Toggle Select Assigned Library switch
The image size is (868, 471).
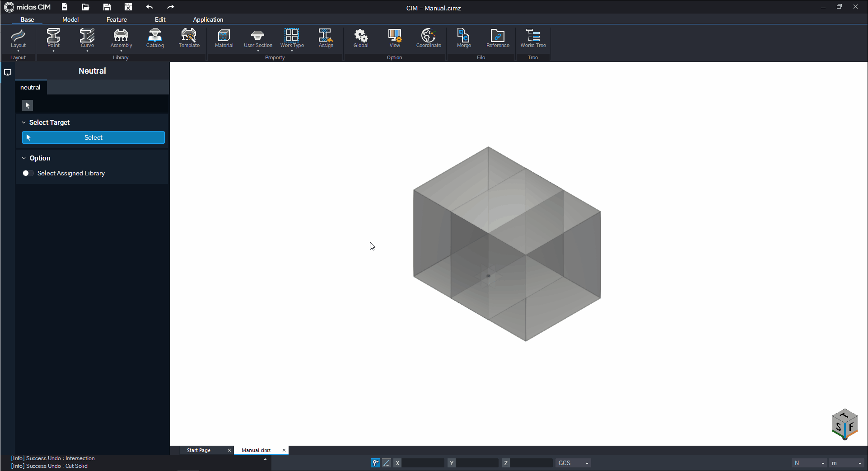pos(28,173)
